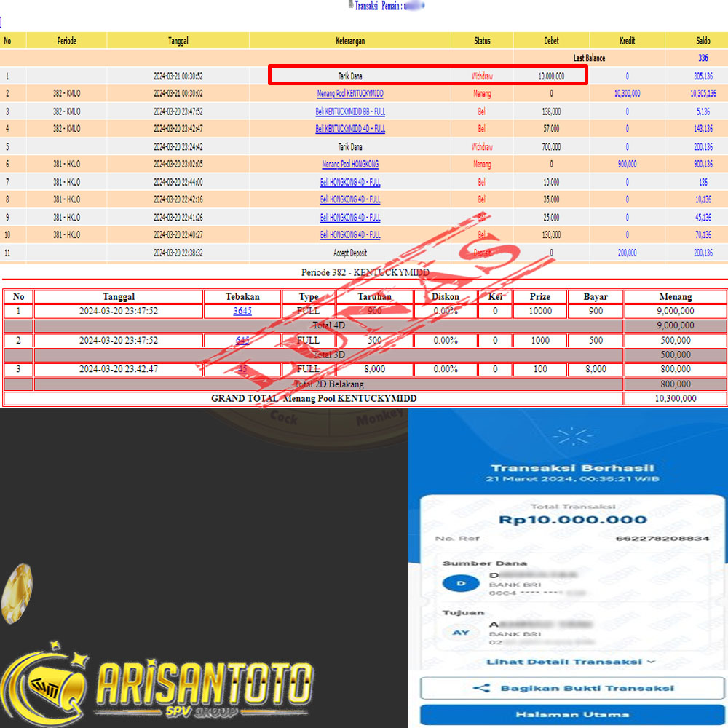Viewport: 728px width, 728px height.
Task: Click the Halaman Utama button
Action: (572, 715)
